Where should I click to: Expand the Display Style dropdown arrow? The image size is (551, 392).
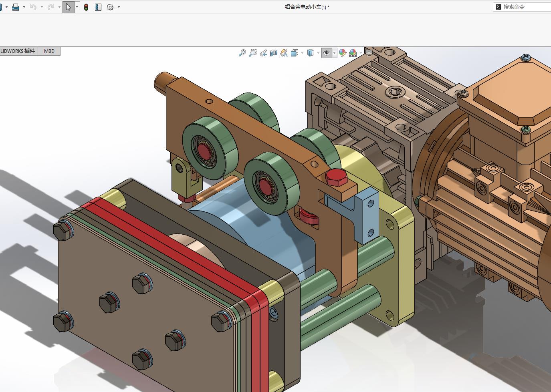318,53
